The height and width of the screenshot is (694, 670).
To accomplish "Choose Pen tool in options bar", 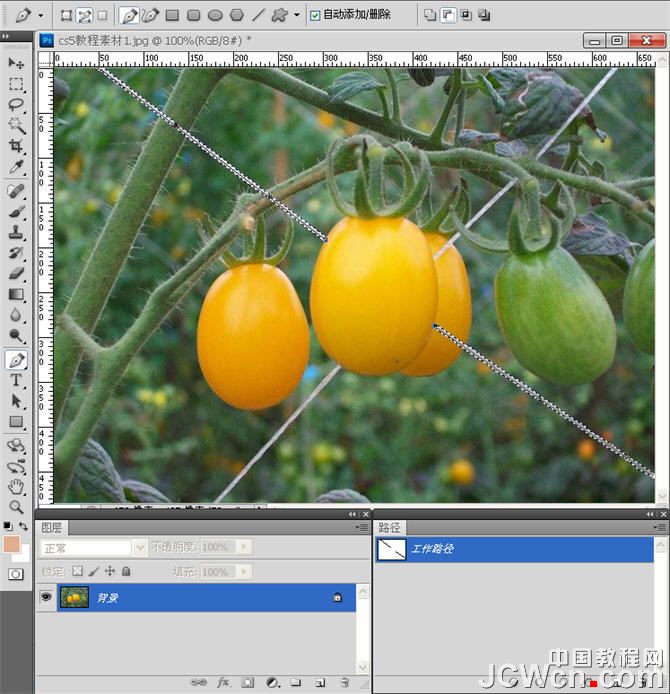I will pyautogui.click(x=129, y=15).
